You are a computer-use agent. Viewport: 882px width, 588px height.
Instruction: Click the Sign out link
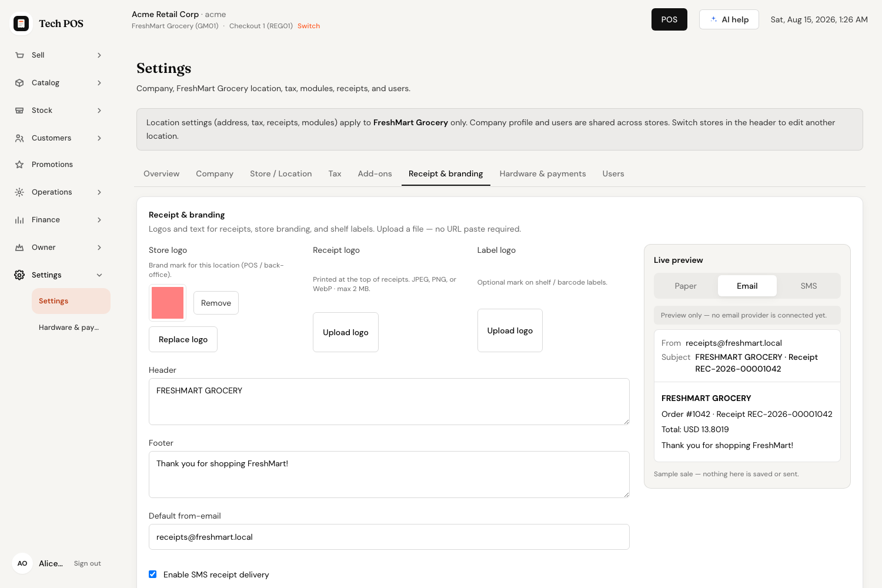88,563
